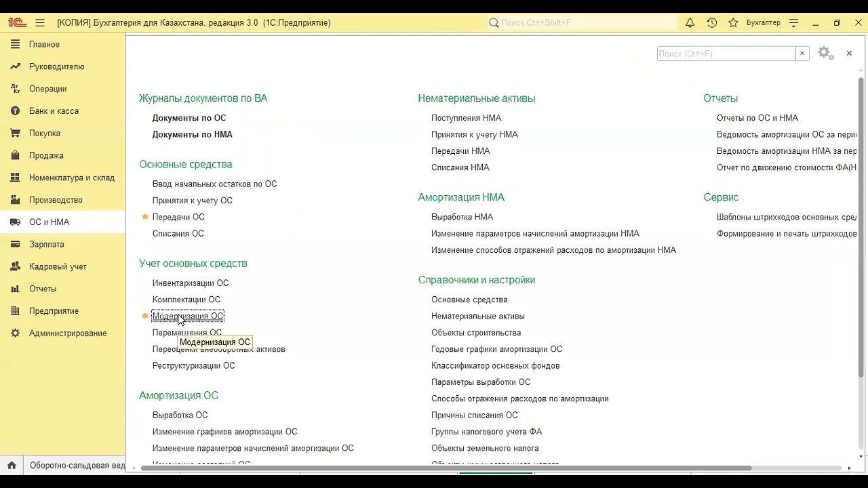Click the Зарплата wallet icon
This screenshot has height=488, width=868.
[x=15, y=244]
